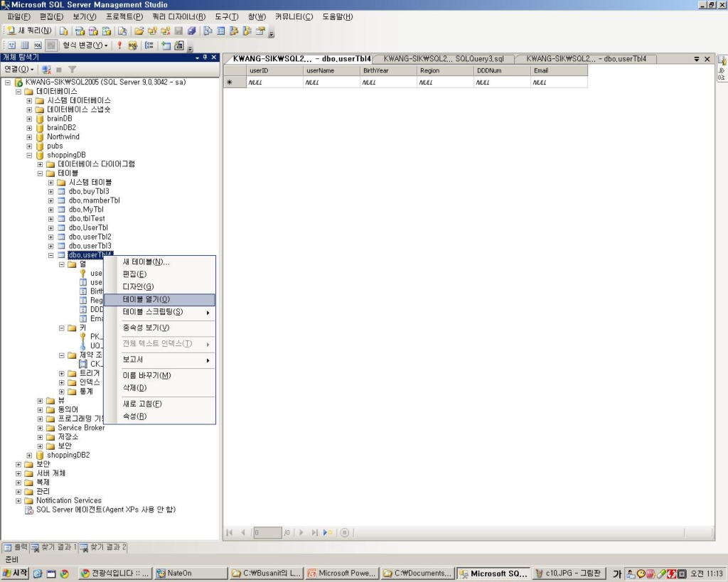The image size is (728, 582).
Task: Switch to the 출력 output tab
Action: pos(16,547)
